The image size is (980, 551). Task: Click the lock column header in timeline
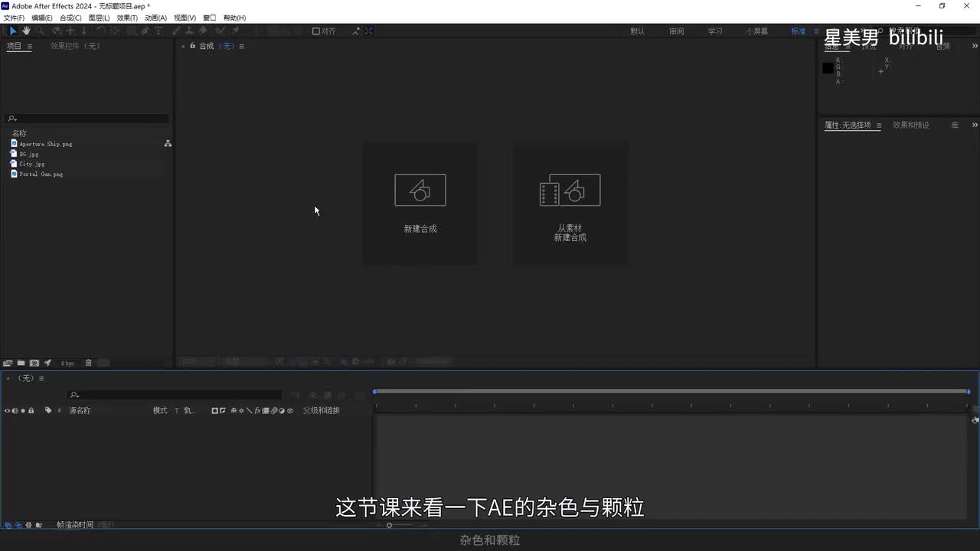(31, 410)
